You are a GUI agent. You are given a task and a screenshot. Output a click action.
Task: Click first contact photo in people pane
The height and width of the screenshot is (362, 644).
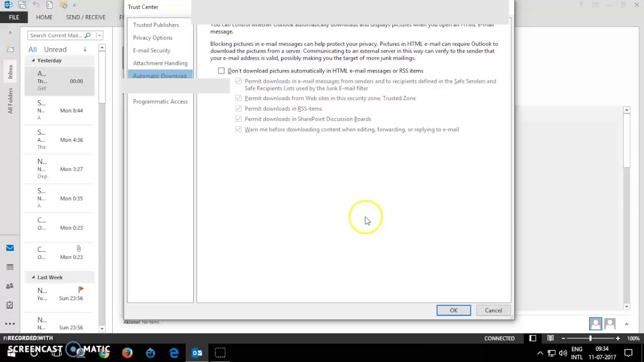point(596,324)
